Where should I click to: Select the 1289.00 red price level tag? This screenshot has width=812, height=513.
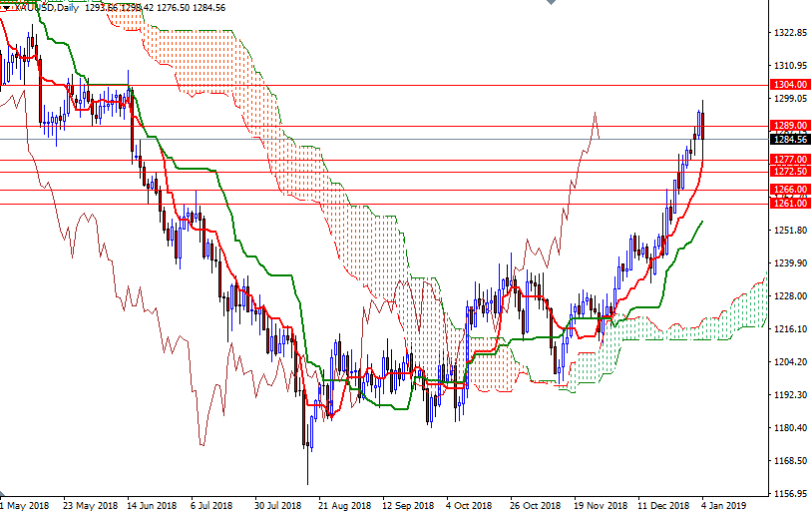click(789, 126)
